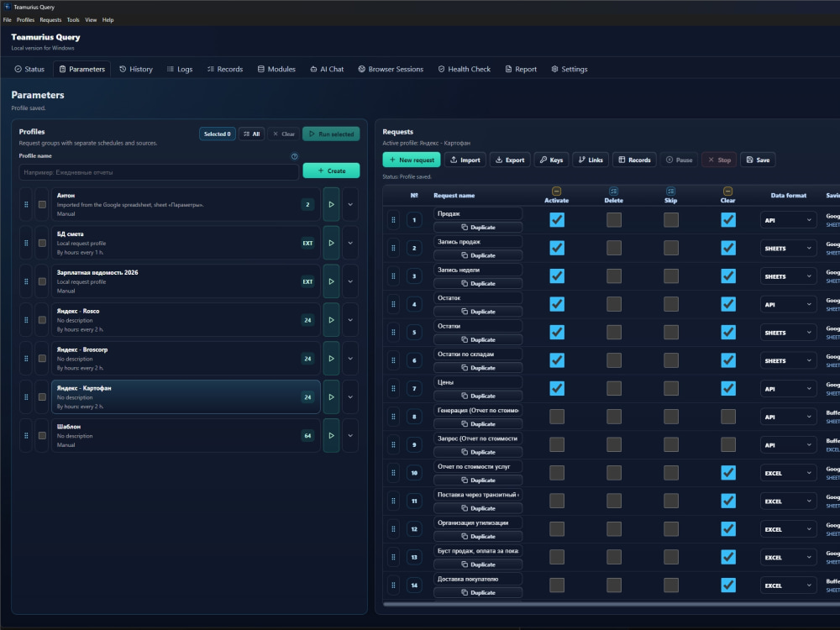This screenshot has height=630, width=840.
Task: Open the AI Chat tab
Action: click(x=327, y=69)
